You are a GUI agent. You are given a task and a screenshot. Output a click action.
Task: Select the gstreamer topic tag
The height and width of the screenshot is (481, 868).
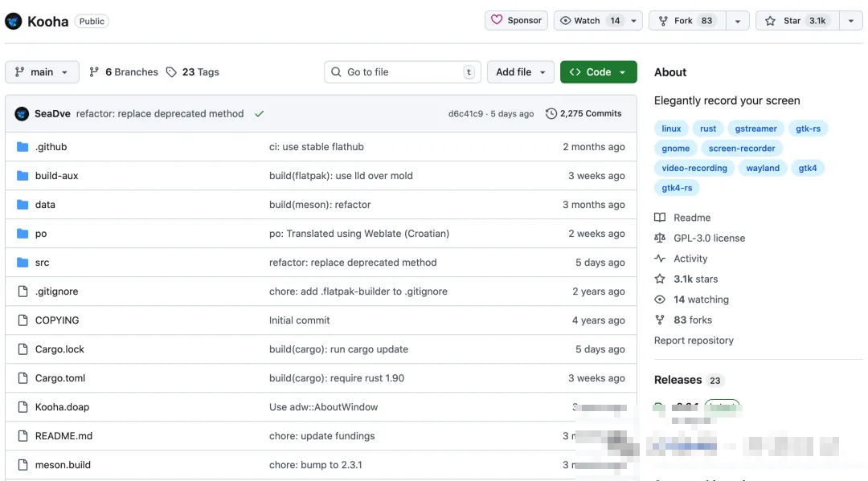click(755, 128)
